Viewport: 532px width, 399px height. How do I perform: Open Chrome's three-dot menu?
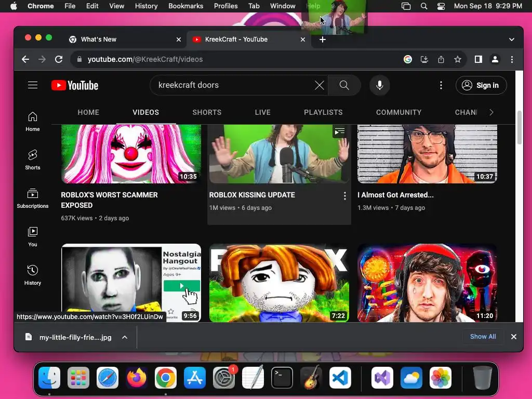point(512,59)
